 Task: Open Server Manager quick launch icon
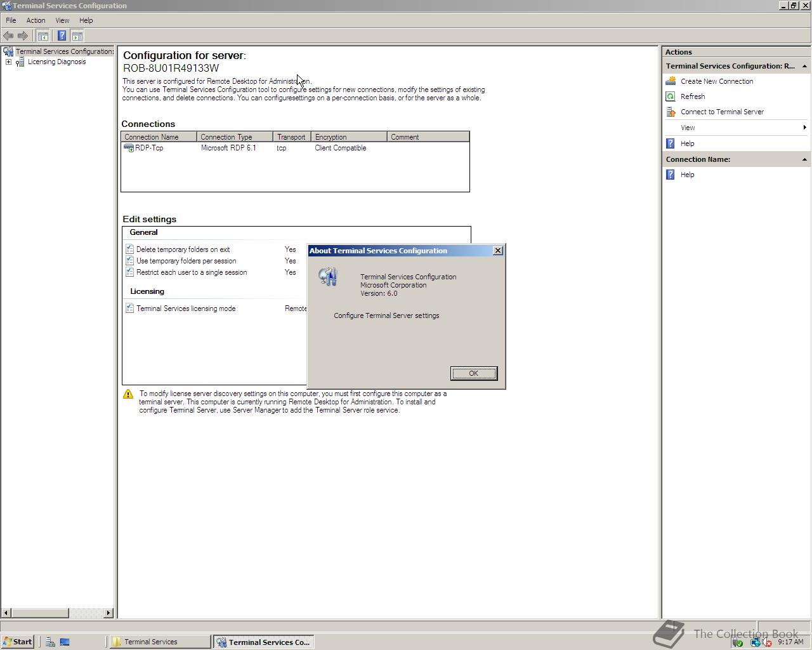pyautogui.click(x=50, y=642)
